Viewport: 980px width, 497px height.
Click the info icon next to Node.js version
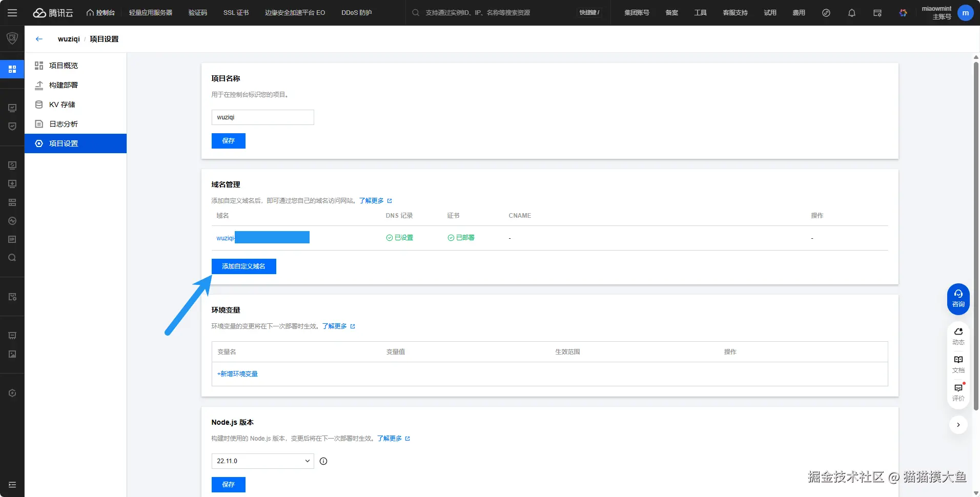click(x=323, y=461)
